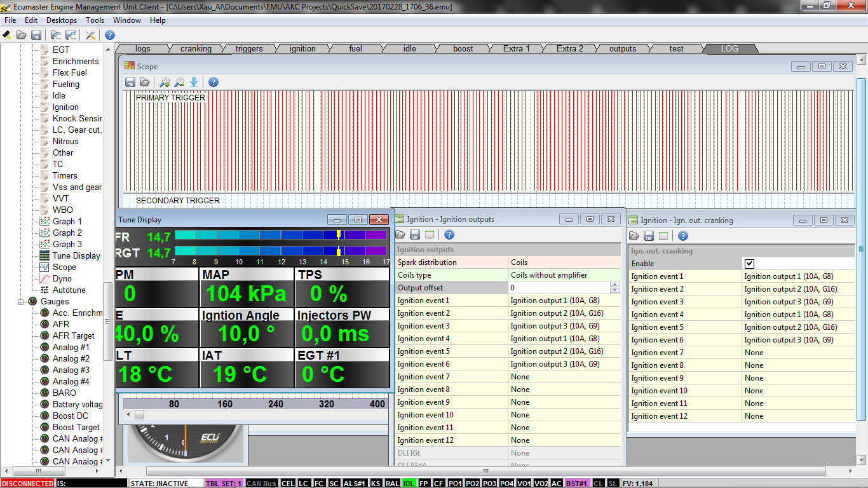Collapse the Gauges tree node
868x488 pixels.
[21, 301]
